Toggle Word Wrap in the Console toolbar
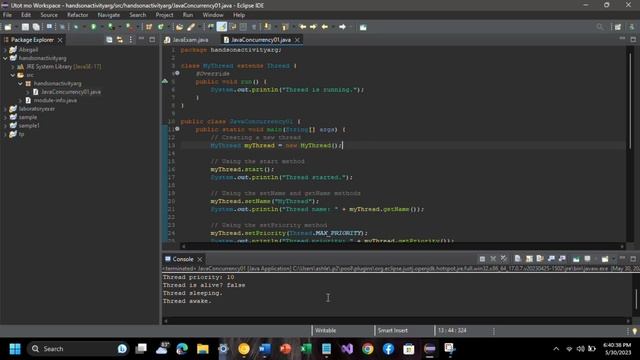 [540, 259]
